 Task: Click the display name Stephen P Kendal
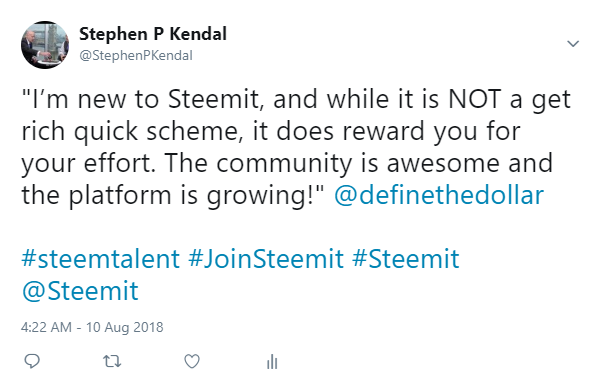click(x=153, y=34)
